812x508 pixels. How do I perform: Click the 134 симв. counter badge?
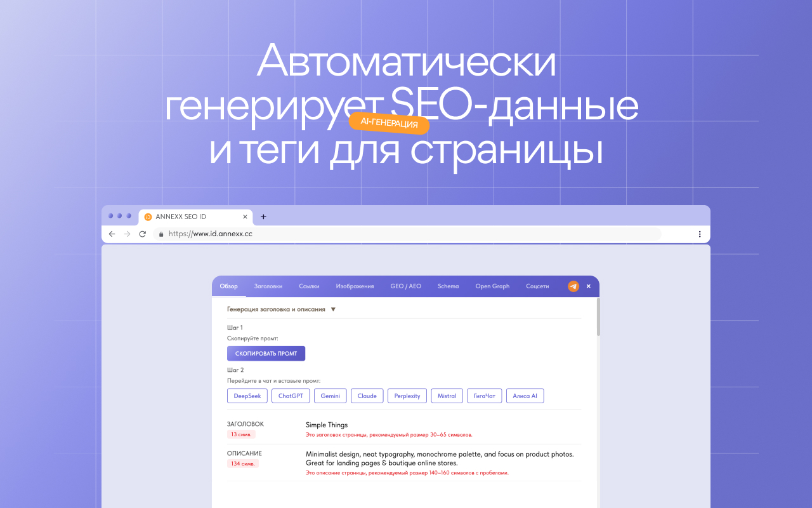(243, 464)
